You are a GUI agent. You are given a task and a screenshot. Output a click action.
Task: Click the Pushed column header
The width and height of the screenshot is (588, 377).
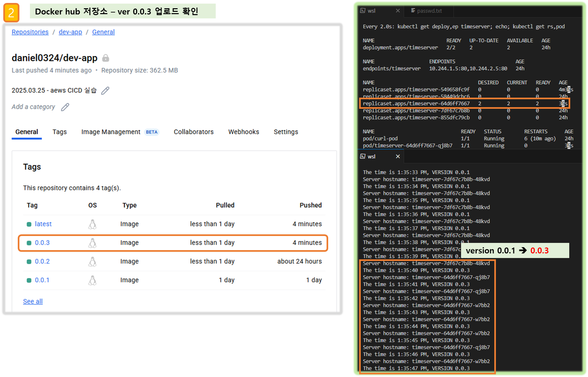311,205
